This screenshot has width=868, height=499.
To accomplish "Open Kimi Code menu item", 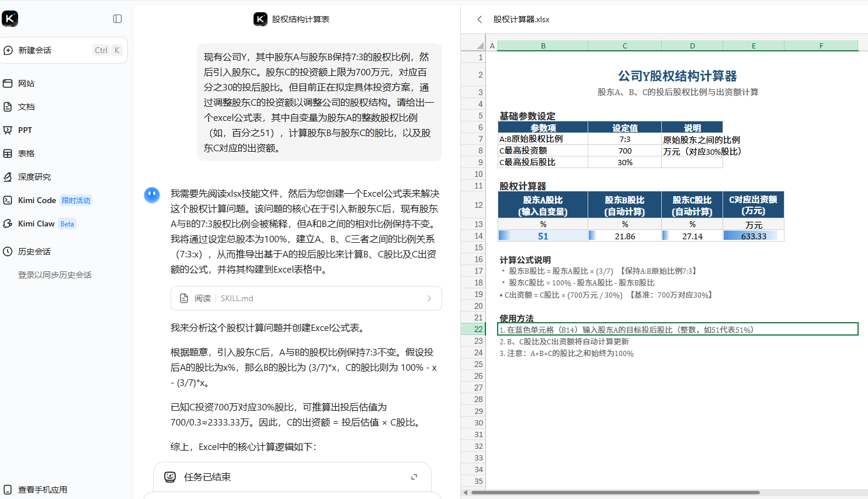I will pyautogui.click(x=37, y=200).
